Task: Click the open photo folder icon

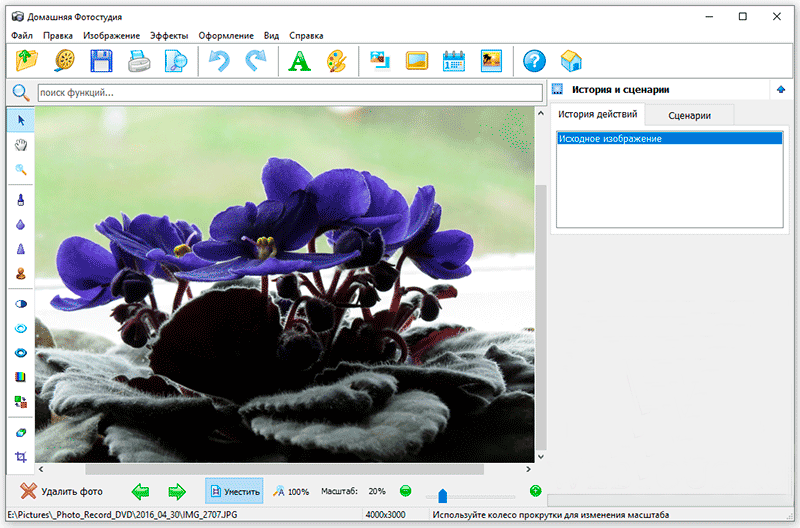Action: tap(27, 61)
